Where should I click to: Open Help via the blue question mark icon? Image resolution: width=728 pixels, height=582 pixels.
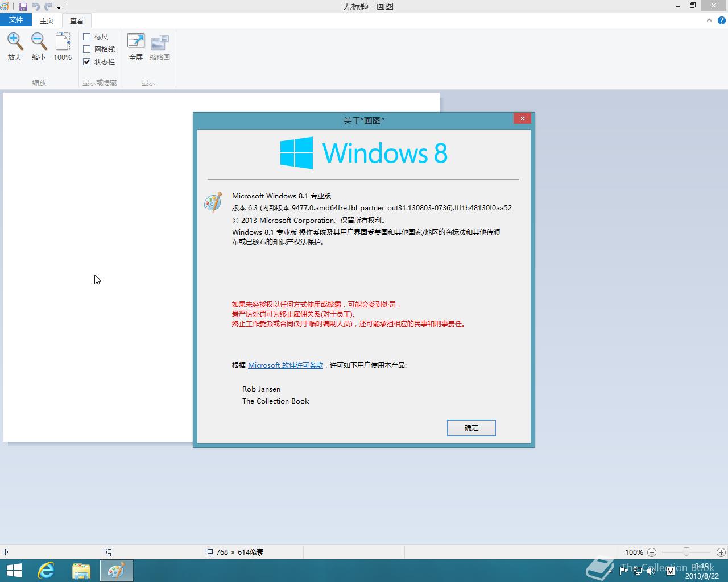pos(721,20)
